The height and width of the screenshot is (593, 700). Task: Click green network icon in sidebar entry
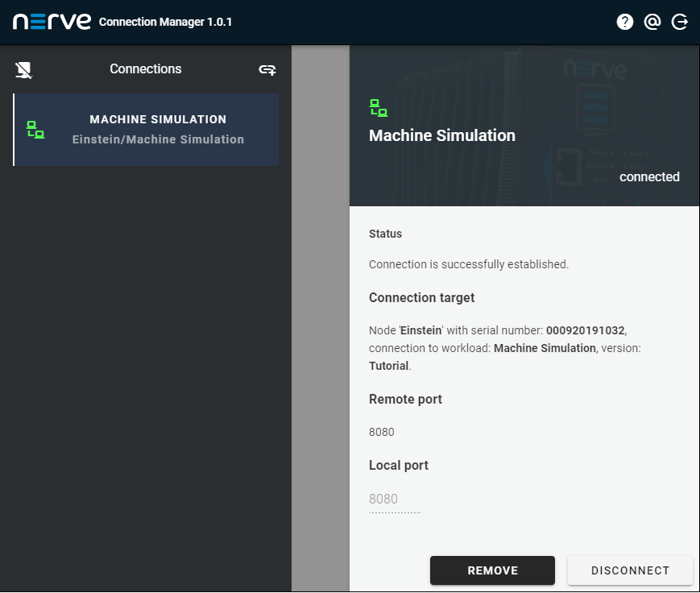coord(35,129)
